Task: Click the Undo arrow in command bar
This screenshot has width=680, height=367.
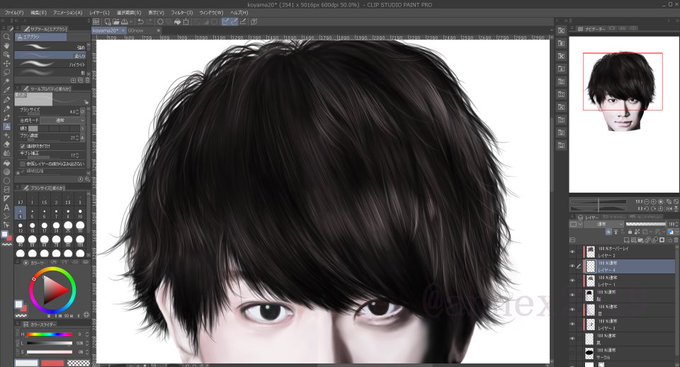Action: [140, 21]
